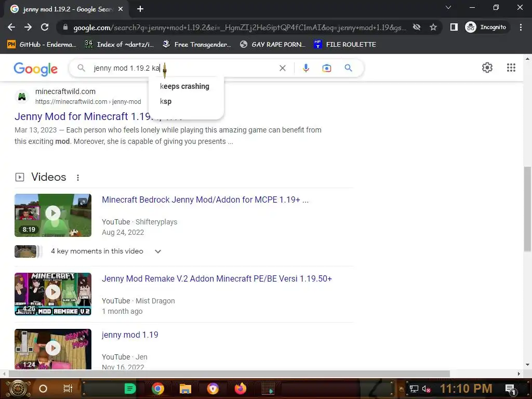The height and width of the screenshot is (399, 532).
Task: Click the scroll down arrow
Action: tap(527, 365)
